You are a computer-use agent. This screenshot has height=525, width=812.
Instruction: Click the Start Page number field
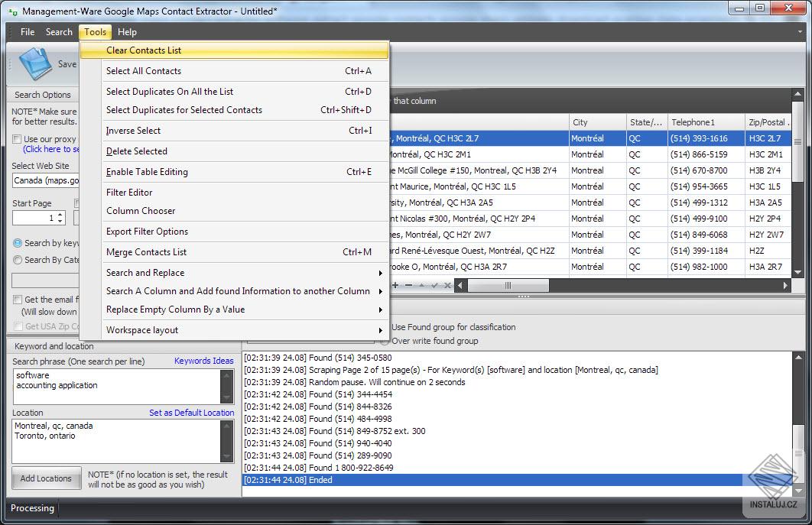34,218
